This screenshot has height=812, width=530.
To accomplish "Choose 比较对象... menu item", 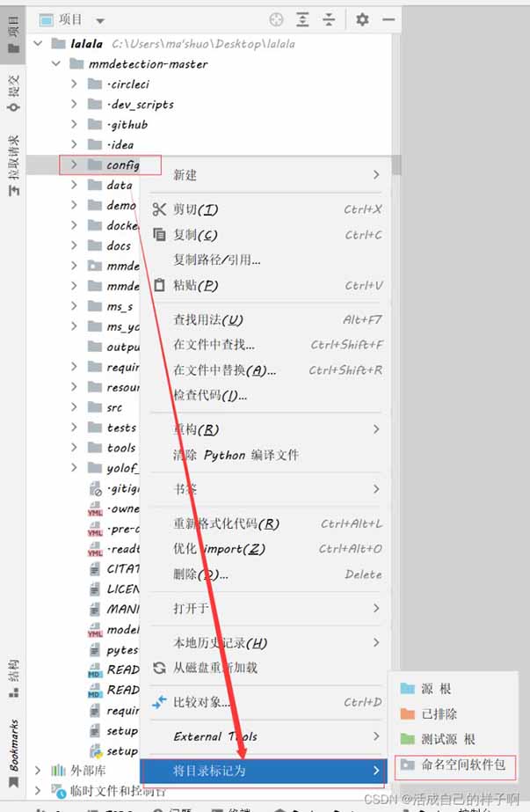I will pos(266,702).
